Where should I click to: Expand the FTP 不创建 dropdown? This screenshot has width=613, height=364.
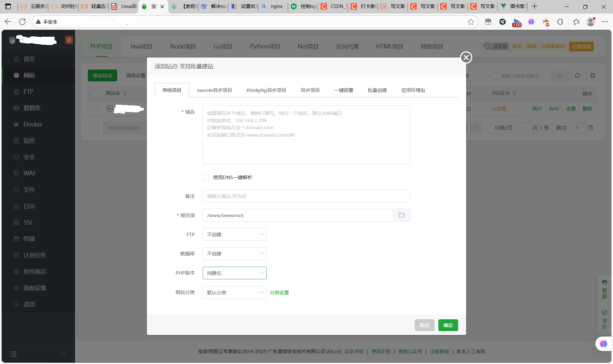click(234, 234)
